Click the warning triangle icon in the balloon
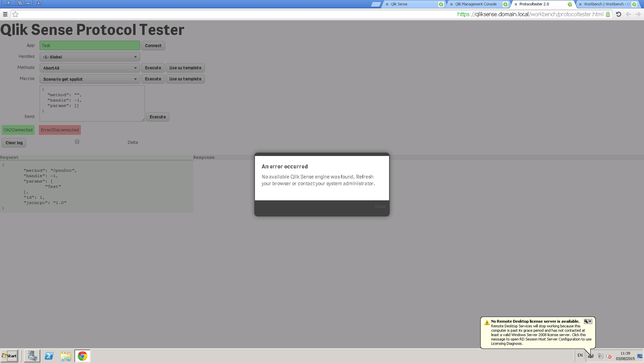 point(487,322)
